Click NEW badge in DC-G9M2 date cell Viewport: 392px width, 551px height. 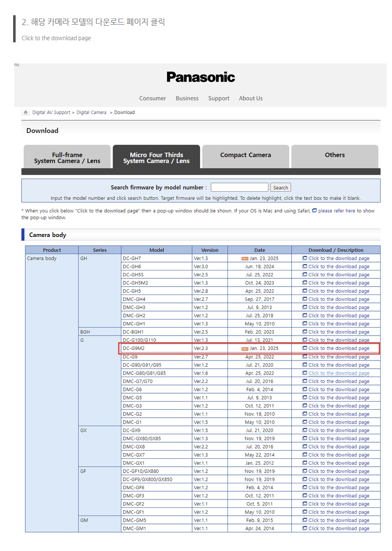pos(244,349)
